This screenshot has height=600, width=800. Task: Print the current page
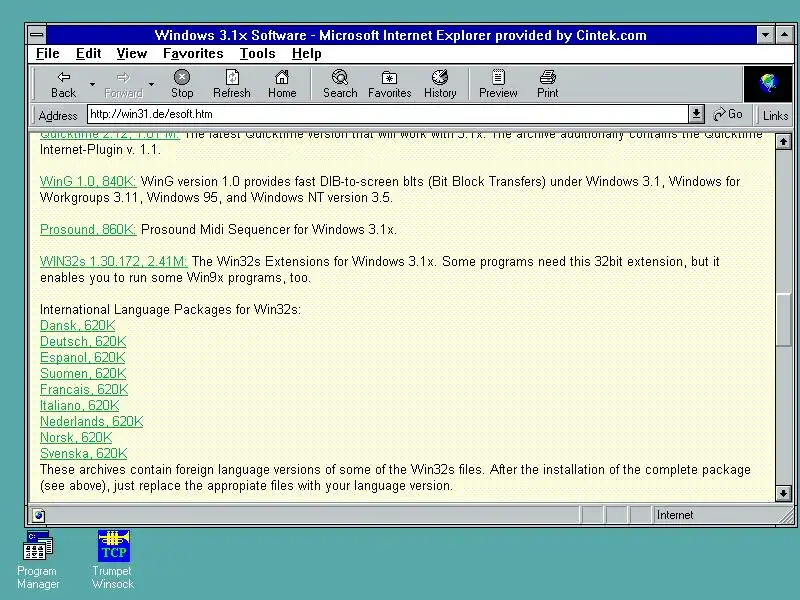point(547,84)
